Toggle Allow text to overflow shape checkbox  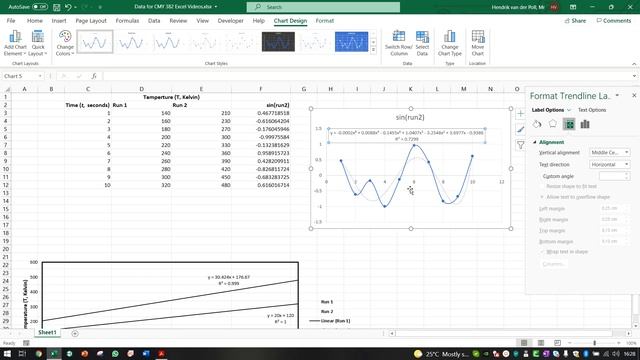pos(542,197)
